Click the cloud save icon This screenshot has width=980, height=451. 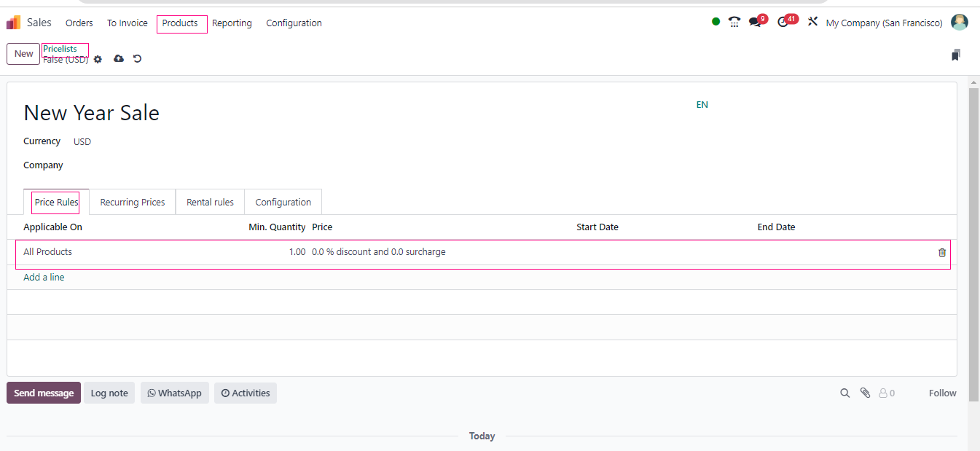pos(118,59)
